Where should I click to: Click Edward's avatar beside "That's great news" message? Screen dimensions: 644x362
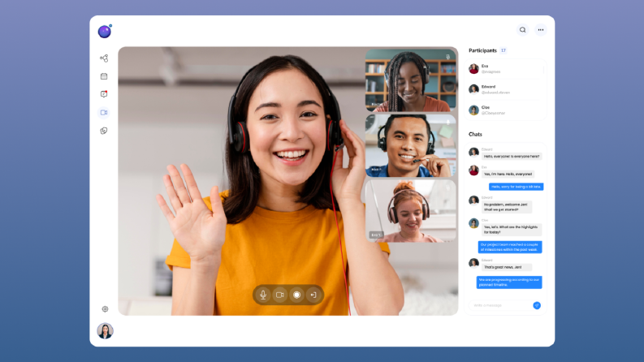[x=473, y=263]
